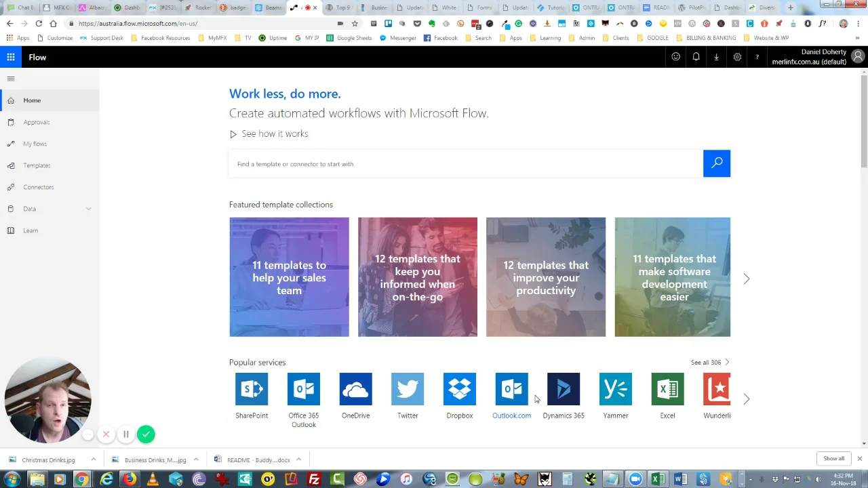
Task: Open 12 templates that improve productivity
Action: [546, 277]
